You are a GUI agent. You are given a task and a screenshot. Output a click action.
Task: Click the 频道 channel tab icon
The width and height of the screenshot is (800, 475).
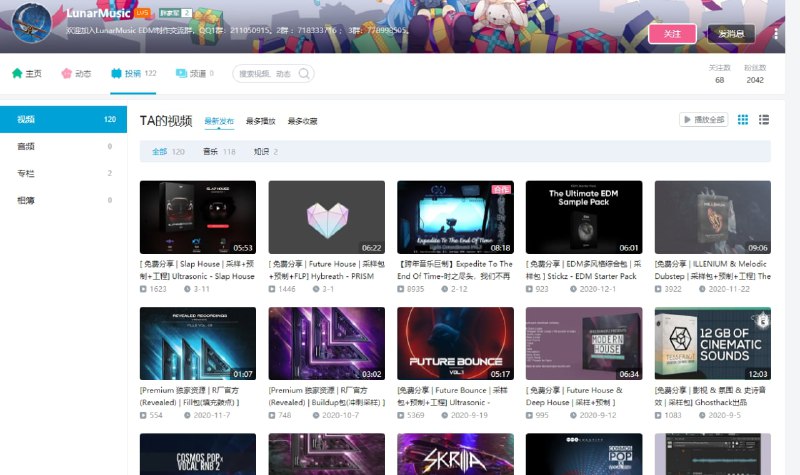(x=181, y=73)
